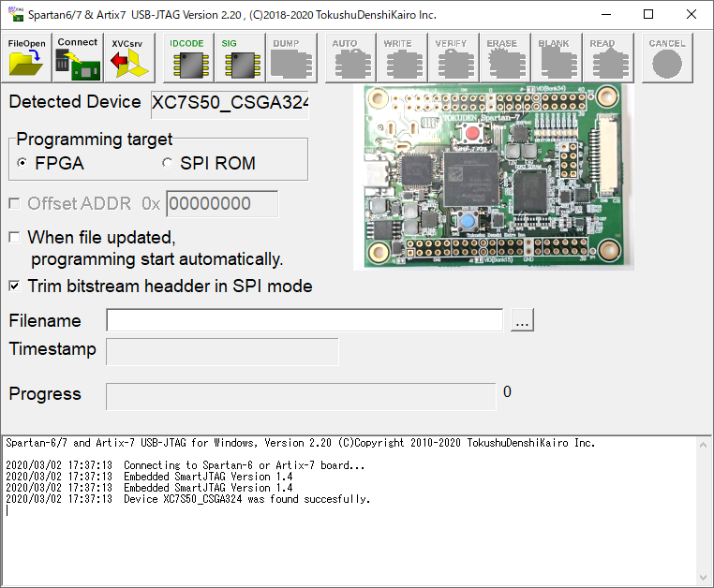Uncheck Trim bitstream header in SPI mode

pos(14,287)
